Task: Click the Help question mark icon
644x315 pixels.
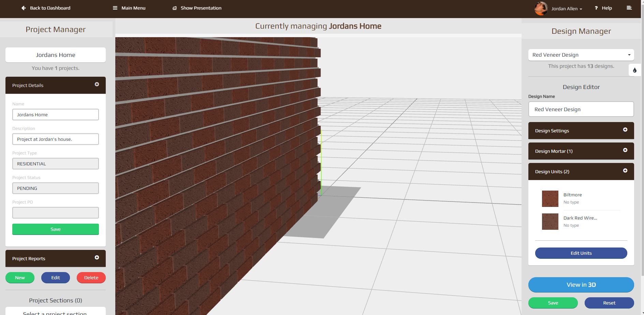Action: pos(596,8)
